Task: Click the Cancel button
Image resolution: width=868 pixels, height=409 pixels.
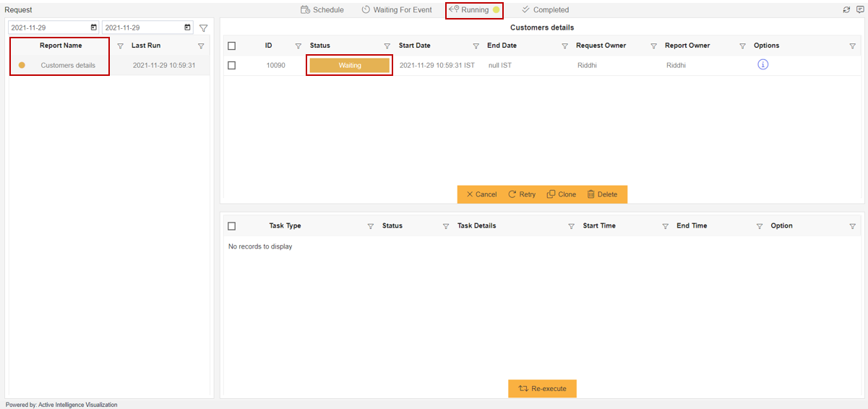Action: [x=481, y=194]
